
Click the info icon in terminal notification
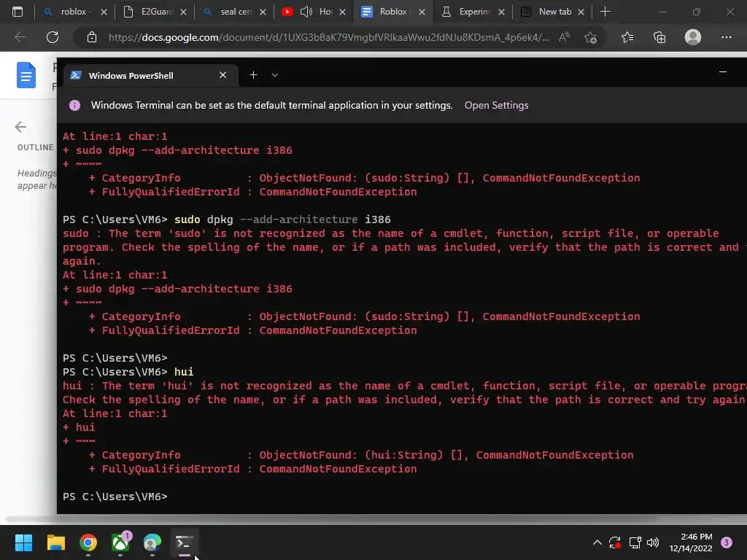click(75, 105)
